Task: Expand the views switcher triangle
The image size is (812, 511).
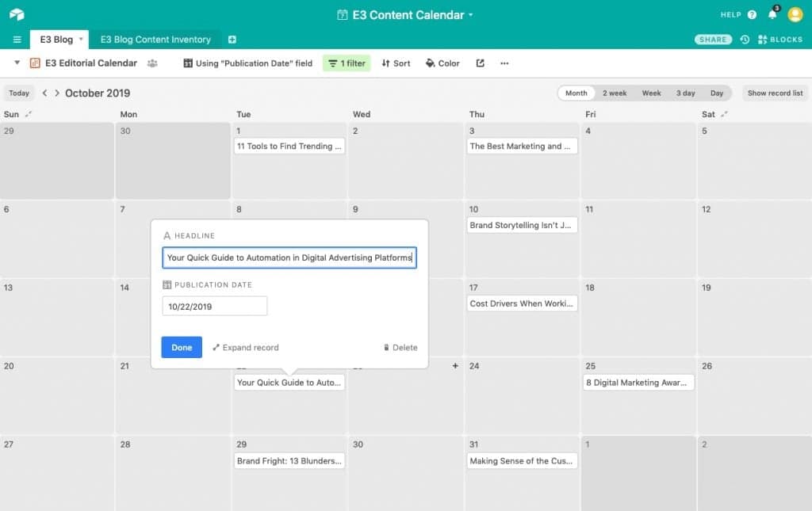Action: [x=17, y=63]
